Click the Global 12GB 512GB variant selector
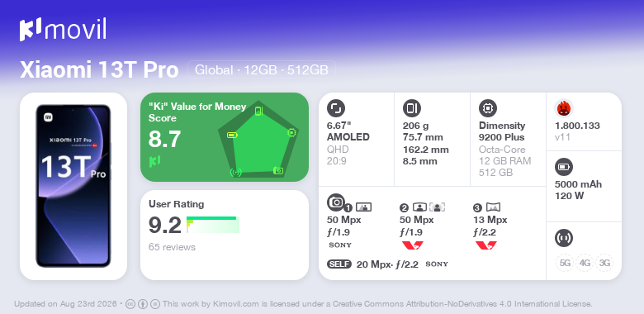Image resolution: width=644 pixels, height=314 pixels. click(x=262, y=70)
